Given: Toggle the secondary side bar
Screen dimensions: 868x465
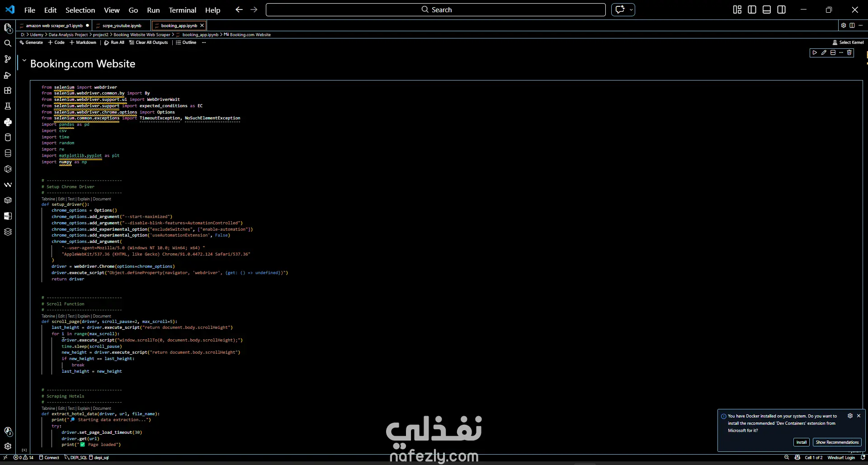Looking at the screenshot, I should click(x=782, y=9).
